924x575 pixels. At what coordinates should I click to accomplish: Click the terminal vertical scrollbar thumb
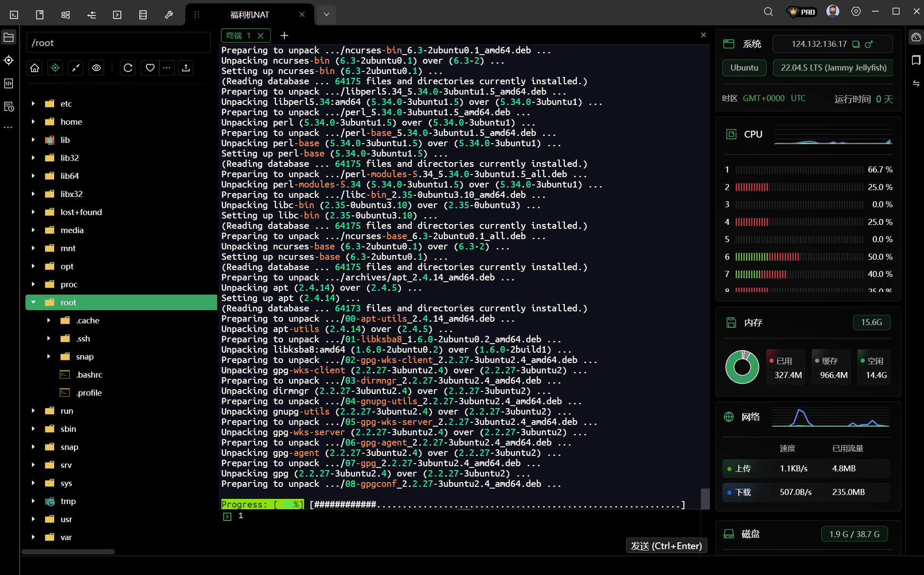pos(705,499)
